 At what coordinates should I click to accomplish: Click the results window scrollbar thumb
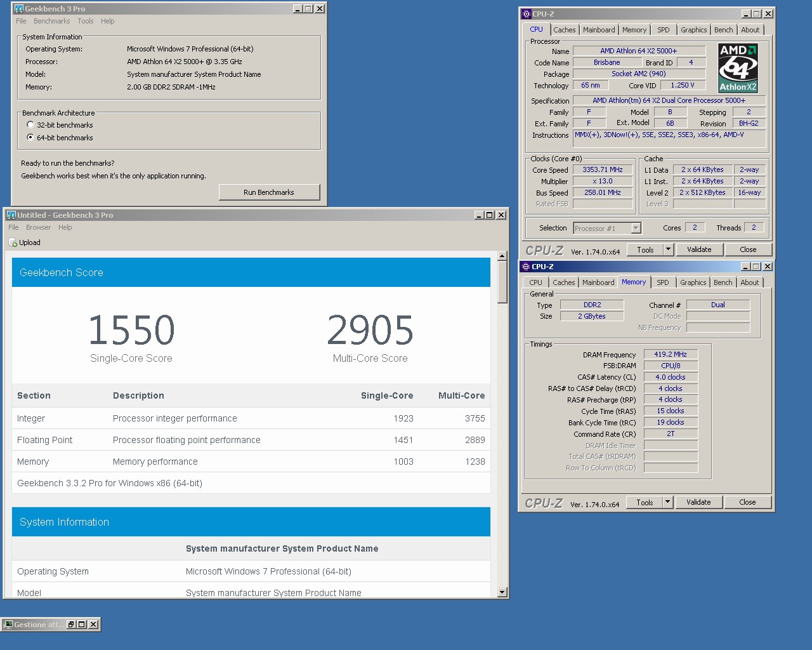click(502, 282)
